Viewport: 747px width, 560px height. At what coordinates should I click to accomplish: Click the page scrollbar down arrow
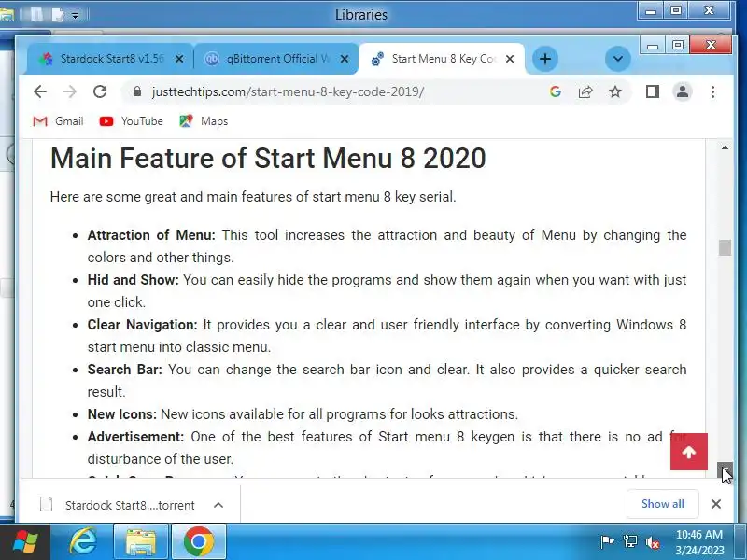725,469
